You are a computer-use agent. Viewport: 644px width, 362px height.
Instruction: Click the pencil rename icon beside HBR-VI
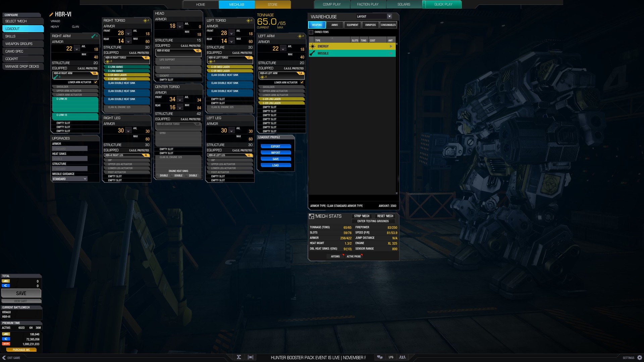(x=51, y=14)
